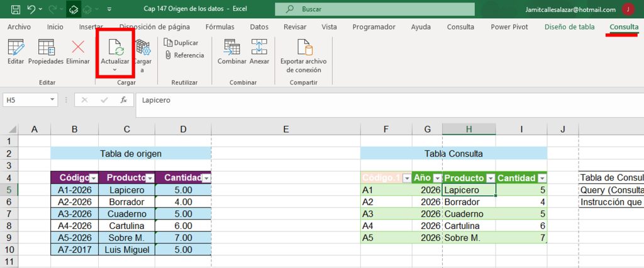Click the Insert Function fx icon
Viewport: 644px width, 268px height.
[124, 100]
